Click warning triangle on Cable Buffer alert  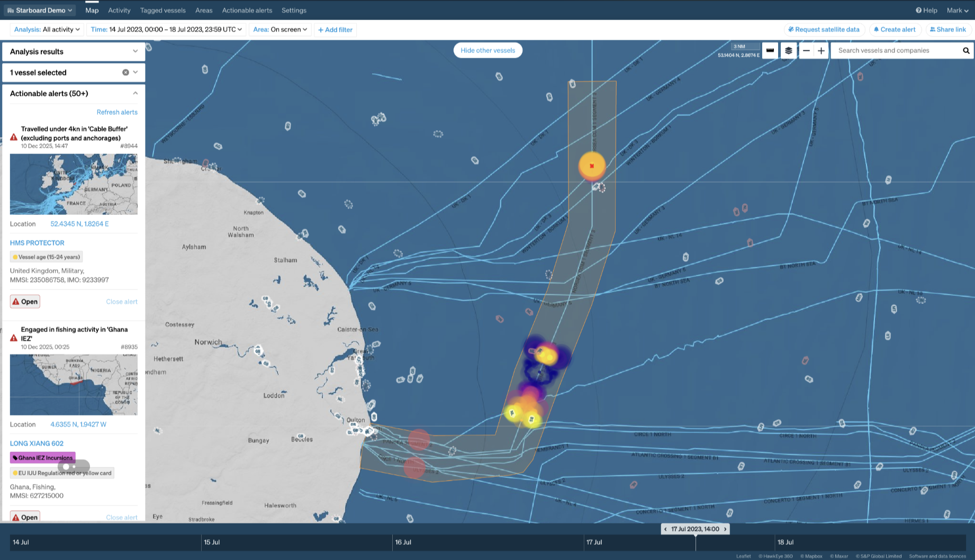pyautogui.click(x=14, y=137)
